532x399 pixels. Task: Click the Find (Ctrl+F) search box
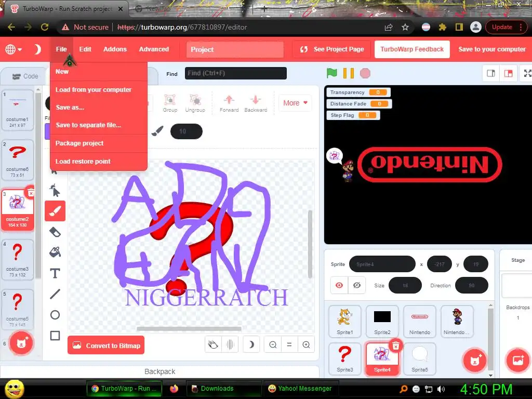pyautogui.click(x=236, y=73)
